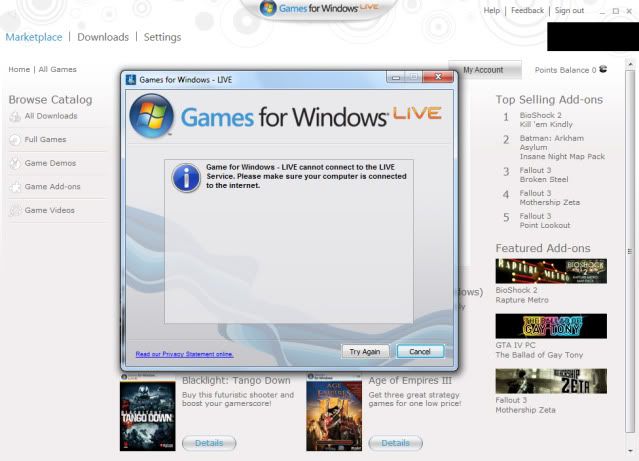
Task: Click the blue information icon in dialog
Action: 185,178
